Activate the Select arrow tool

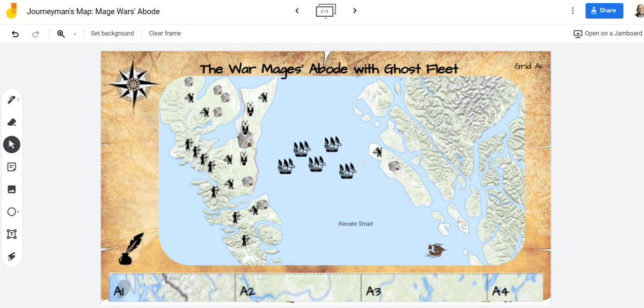[x=12, y=145]
